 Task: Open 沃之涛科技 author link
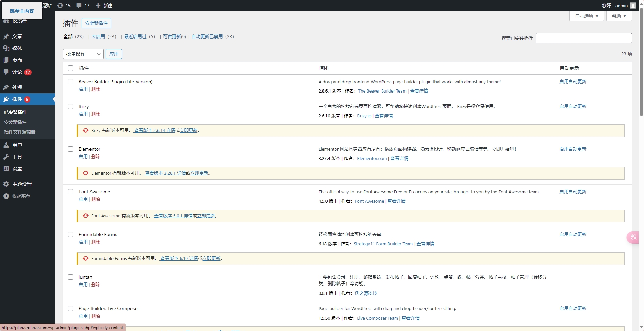(x=366, y=293)
